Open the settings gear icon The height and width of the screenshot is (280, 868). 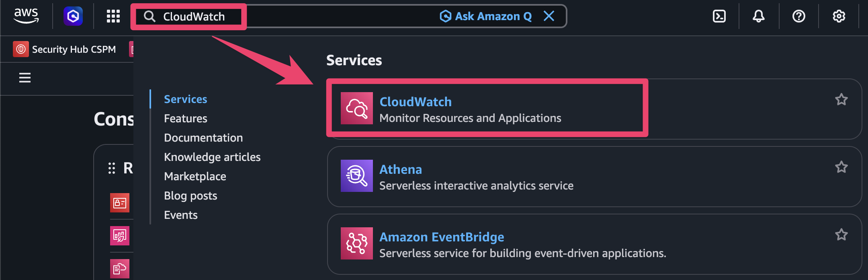(839, 16)
